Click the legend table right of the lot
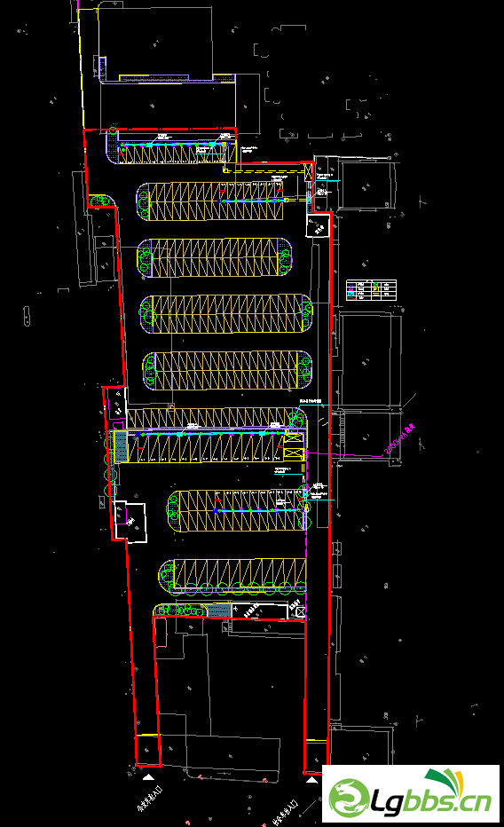The width and height of the screenshot is (504, 827). (371, 291)
